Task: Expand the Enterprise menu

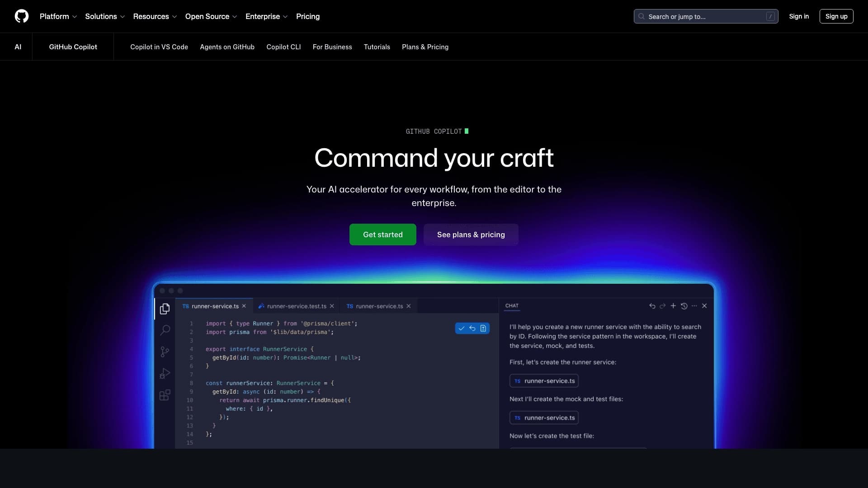Action: pos(267,16)
